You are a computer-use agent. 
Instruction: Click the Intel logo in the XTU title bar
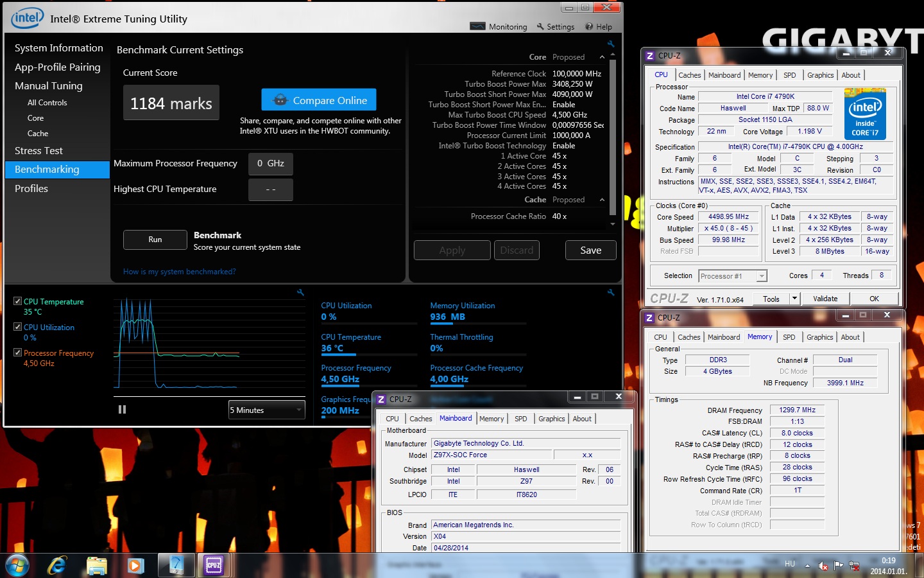point(28,18)
